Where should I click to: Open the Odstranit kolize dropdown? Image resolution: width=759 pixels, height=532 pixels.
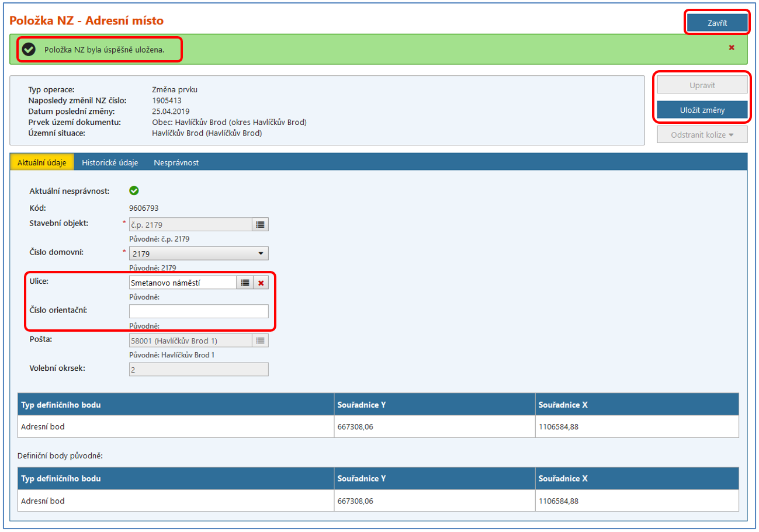702,135
